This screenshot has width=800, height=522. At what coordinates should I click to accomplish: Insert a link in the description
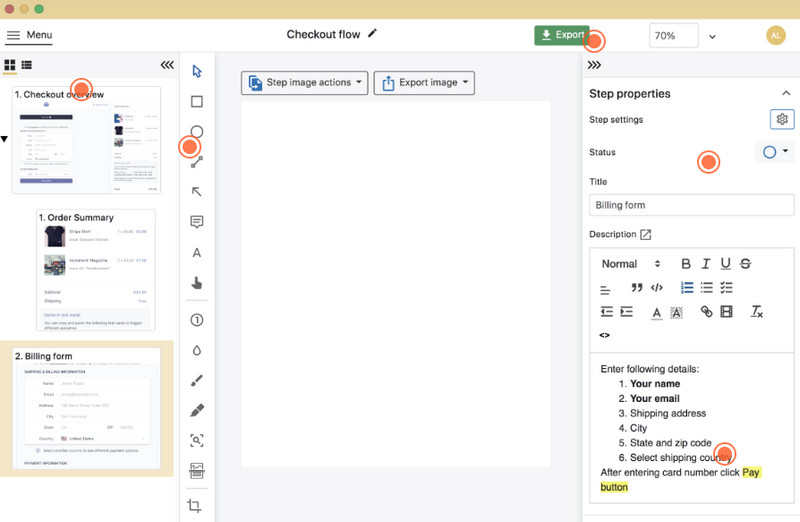point(706,312)
